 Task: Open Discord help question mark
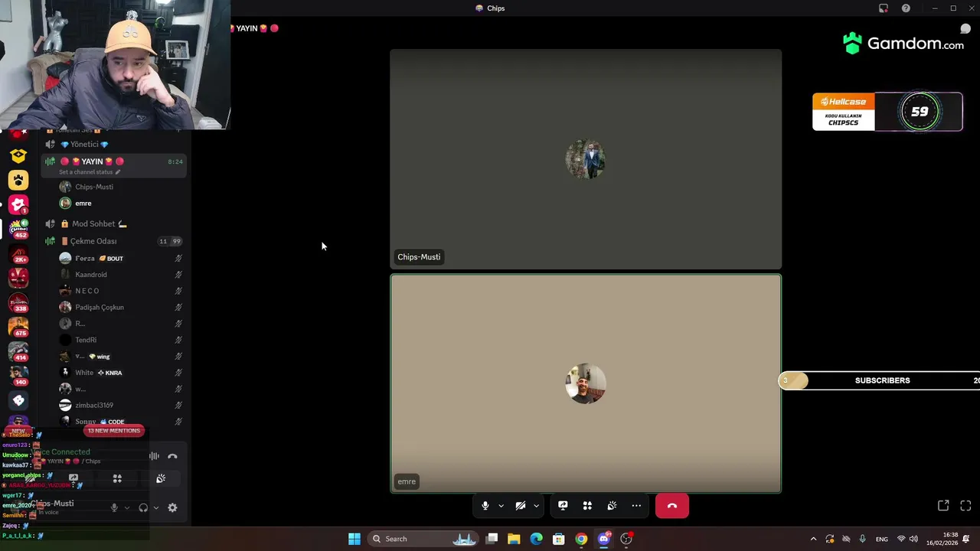click(x=906, y=8)
